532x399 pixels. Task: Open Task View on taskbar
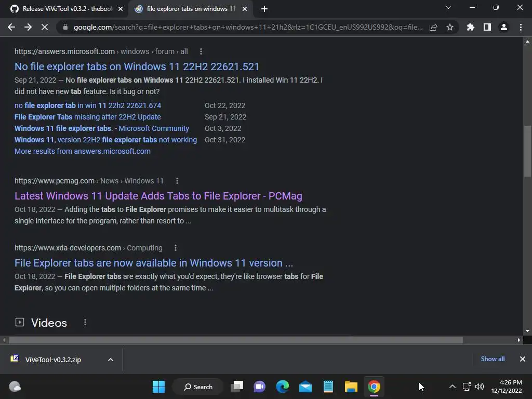tap(237, 387)
